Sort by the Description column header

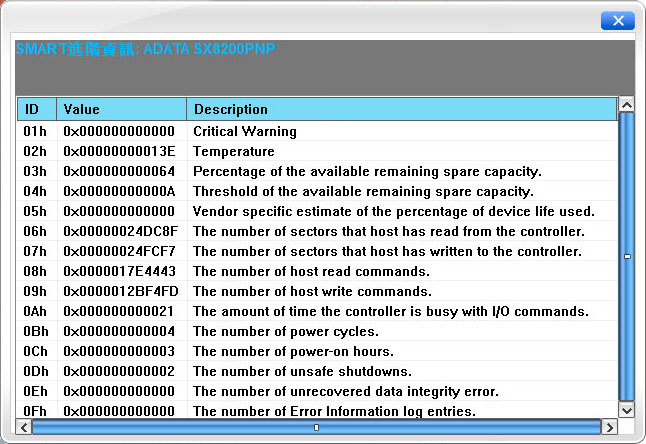(402, 109)
